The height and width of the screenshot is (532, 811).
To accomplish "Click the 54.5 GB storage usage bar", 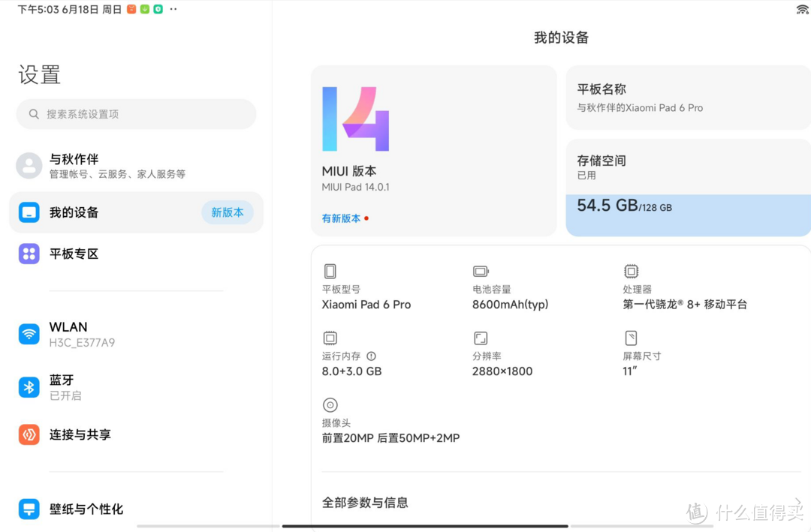I will (689, 215).
